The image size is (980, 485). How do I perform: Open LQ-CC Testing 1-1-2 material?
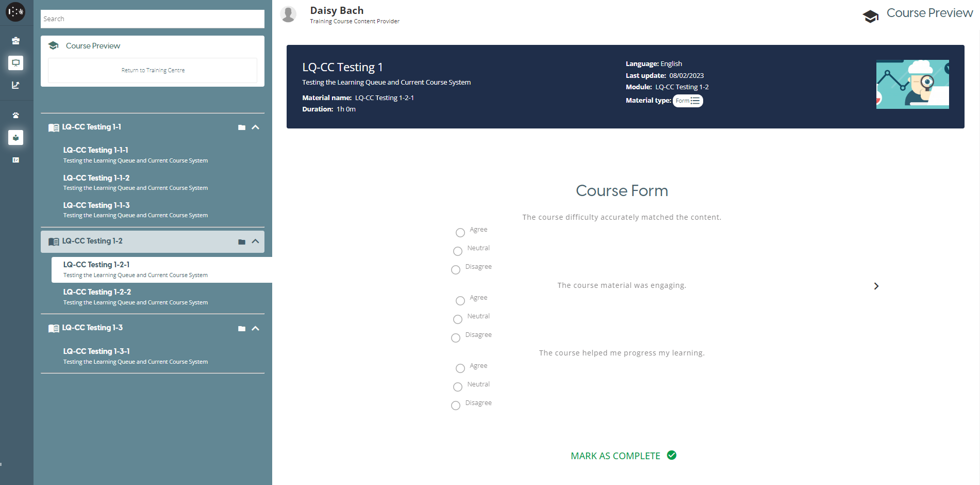coord(96,178)
